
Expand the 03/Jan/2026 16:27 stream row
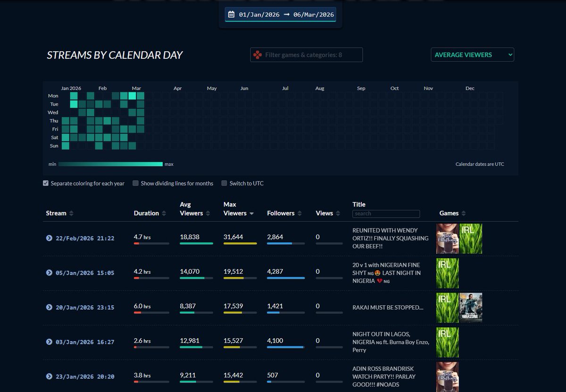[49, 342]
